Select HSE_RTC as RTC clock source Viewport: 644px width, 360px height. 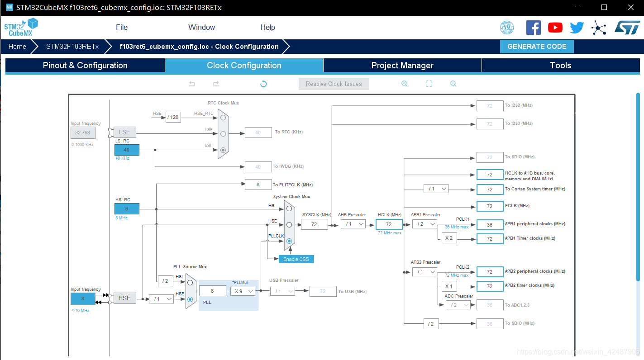[x=223, y=118]
